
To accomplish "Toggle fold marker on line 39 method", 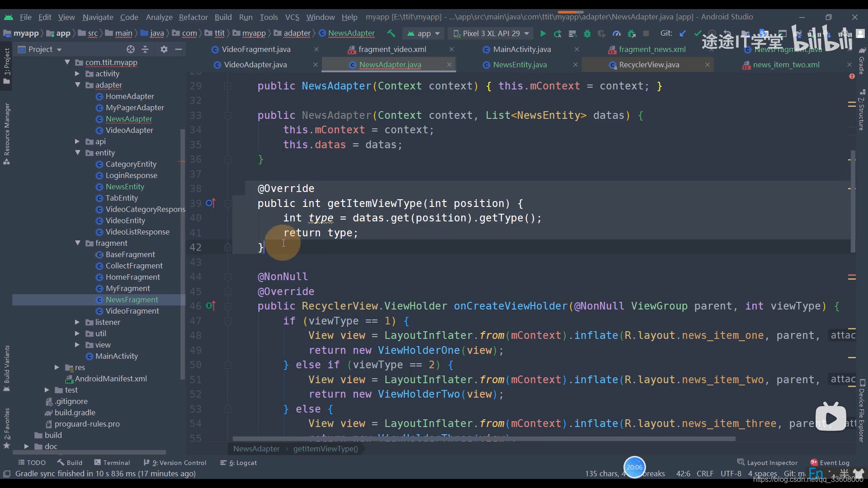I will click(x=228, y=203).
